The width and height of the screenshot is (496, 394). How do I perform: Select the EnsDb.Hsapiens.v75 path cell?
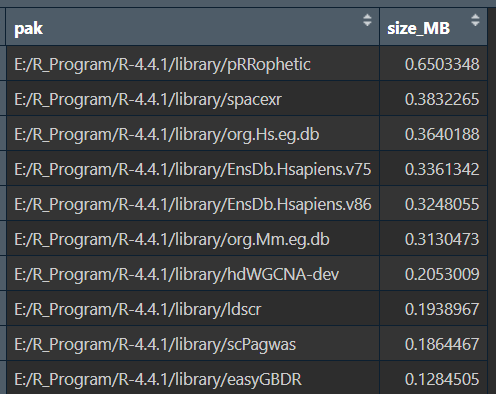click(x=192, y=169)
